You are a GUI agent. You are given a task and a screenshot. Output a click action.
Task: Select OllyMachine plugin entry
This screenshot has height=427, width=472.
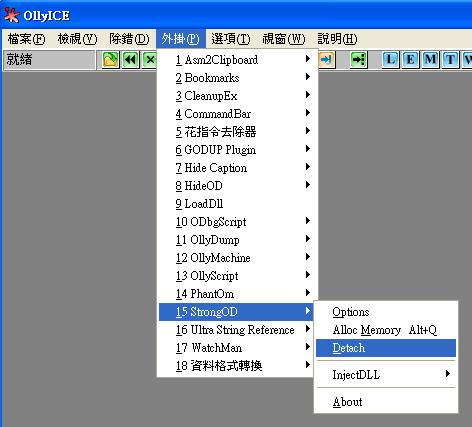[x=236, y=258]
